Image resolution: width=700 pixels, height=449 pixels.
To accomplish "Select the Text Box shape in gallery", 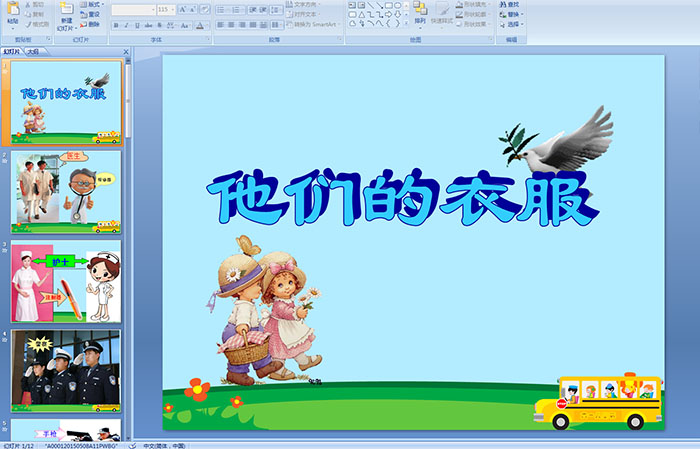I will tap(353, 5).
